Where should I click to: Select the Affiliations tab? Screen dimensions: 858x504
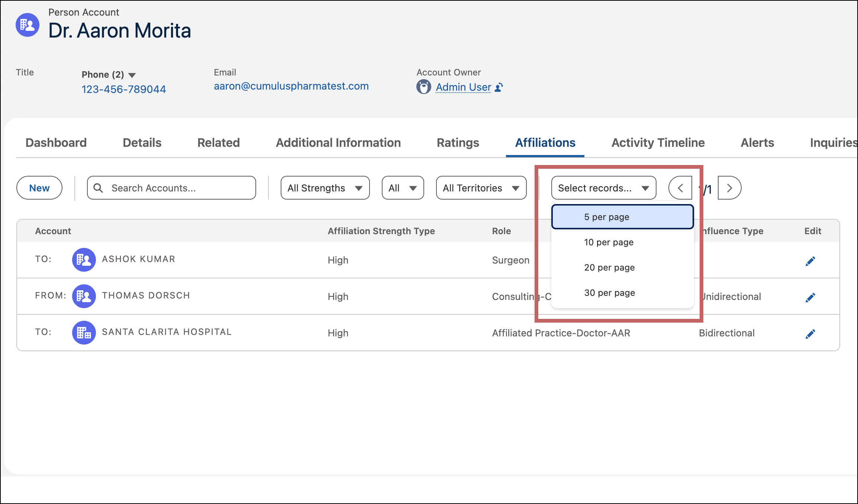pos(545,143)
